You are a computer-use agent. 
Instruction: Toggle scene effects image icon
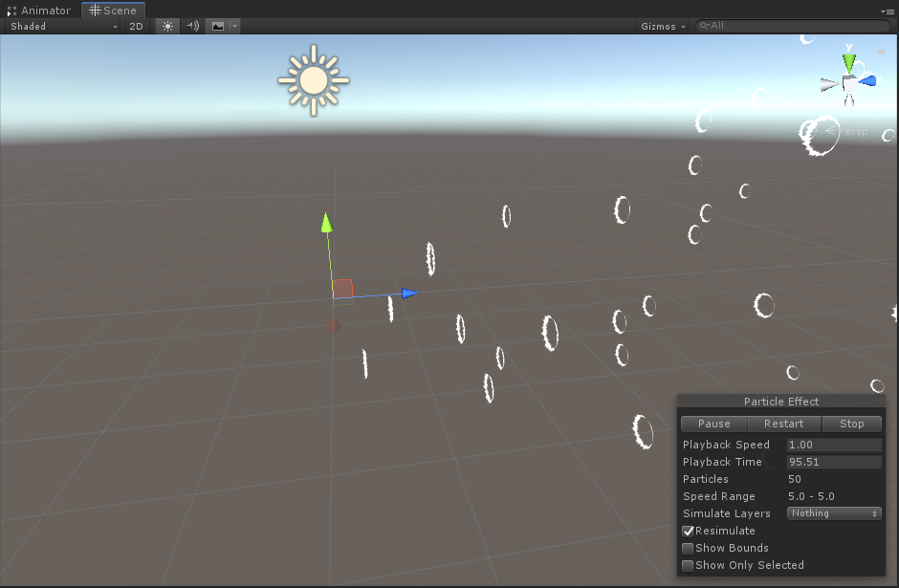pos(218,27)
